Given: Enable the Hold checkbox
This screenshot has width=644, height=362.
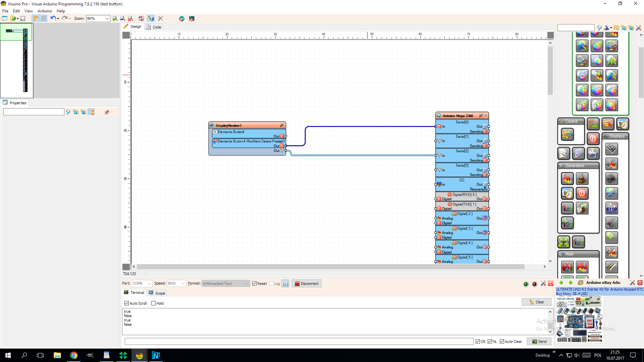Looking at the screenshot, I should coord(154,303).
